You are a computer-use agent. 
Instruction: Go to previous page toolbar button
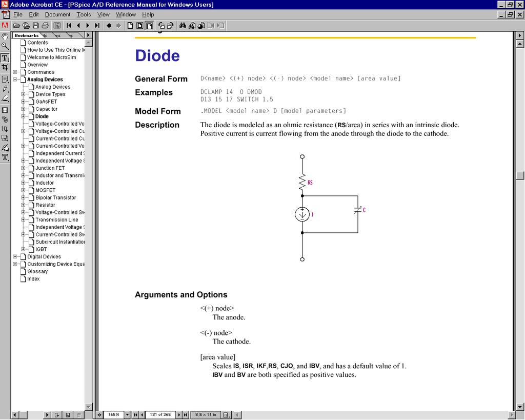pos(78,26)
